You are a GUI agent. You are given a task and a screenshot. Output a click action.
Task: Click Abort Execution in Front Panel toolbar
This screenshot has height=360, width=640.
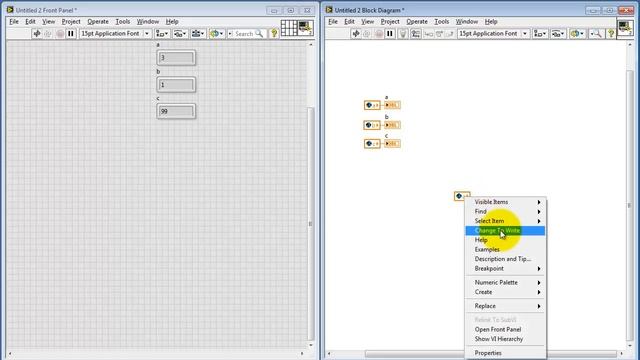(x=60, y=33)
